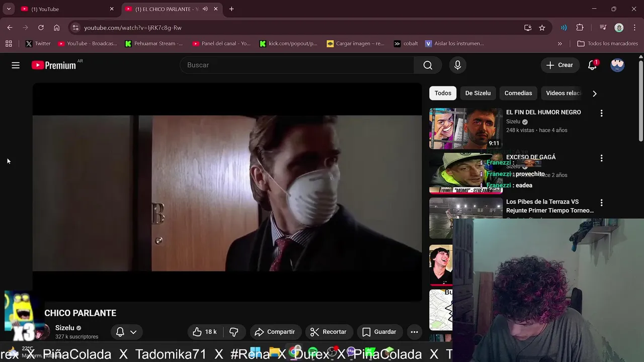Open the YouTube hamburger guide menu
Screen dimensions: 644x362
16,65
